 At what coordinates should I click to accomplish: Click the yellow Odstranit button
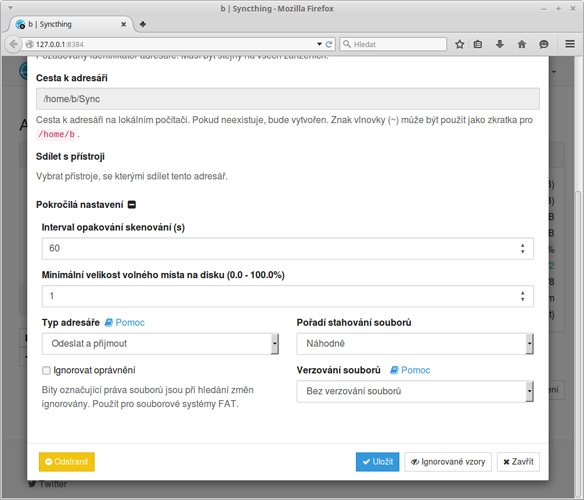click(67, 462)
